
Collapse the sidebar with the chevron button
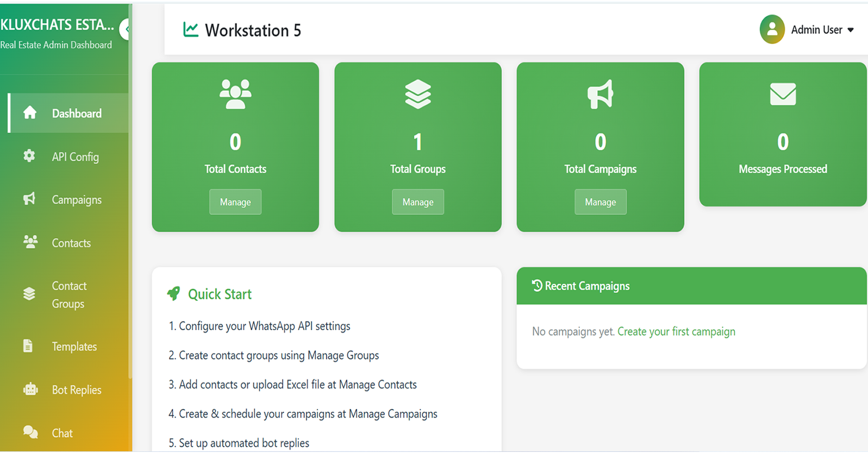126,29
